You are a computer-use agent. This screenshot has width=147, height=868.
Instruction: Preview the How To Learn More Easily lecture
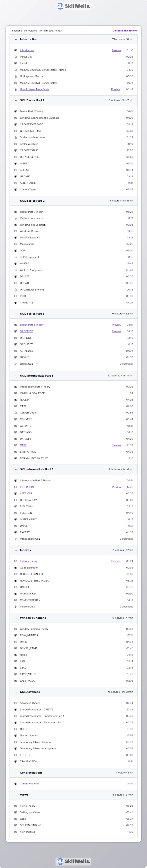116,89
